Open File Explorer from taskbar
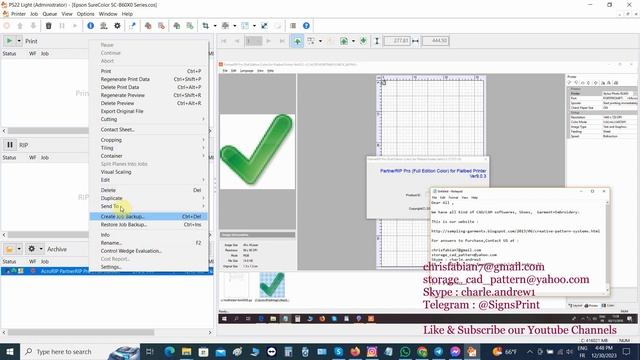 (187, 351)
